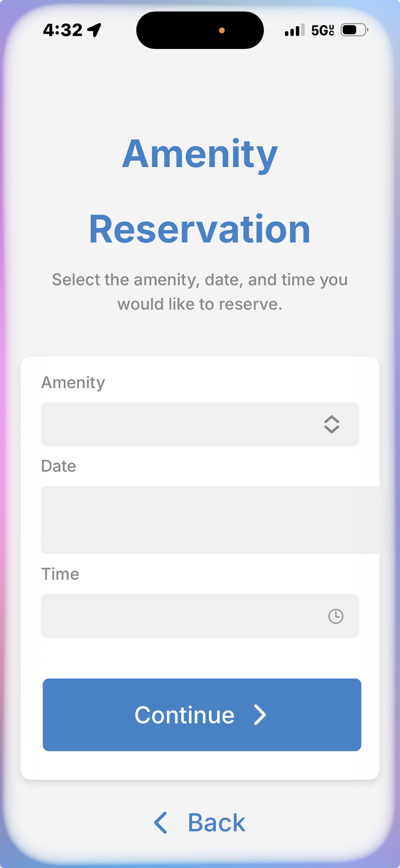Image resolution: width=400 pixels, height=868 pixels.
Task: Click the Amenity field label
Action: pyautogui.click(x=73, y=382)
